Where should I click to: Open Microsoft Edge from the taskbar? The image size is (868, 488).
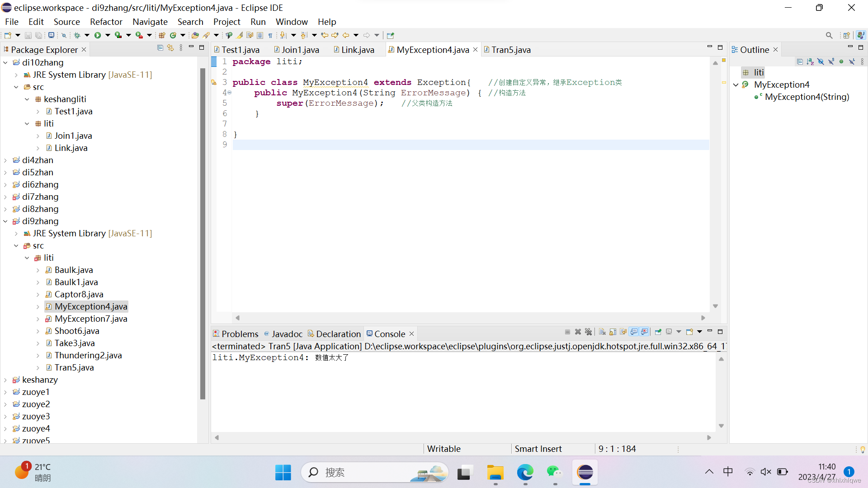coord(525,473)
